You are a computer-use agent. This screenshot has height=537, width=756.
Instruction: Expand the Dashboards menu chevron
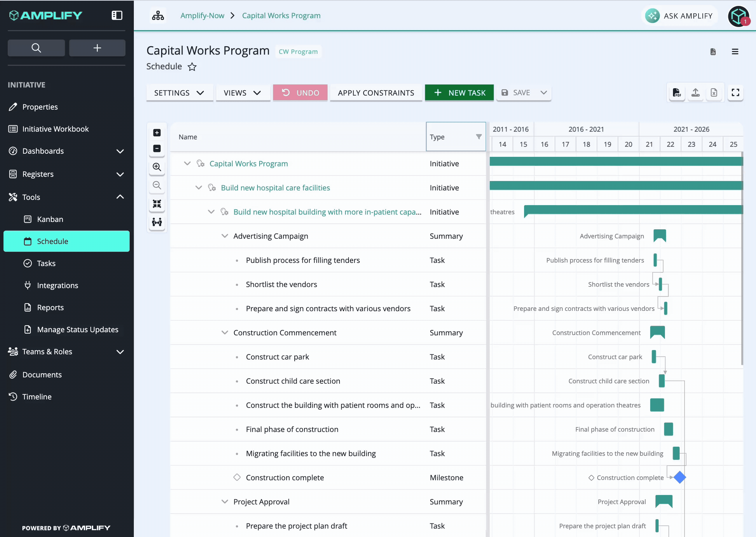[120, 151]
